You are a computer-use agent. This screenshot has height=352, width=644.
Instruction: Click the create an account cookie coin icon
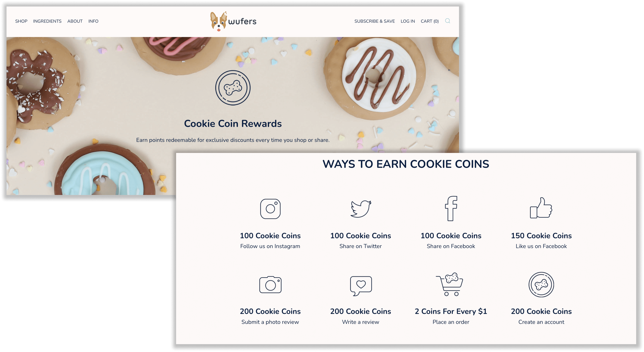pyautogui.click(x=541, y=286)
